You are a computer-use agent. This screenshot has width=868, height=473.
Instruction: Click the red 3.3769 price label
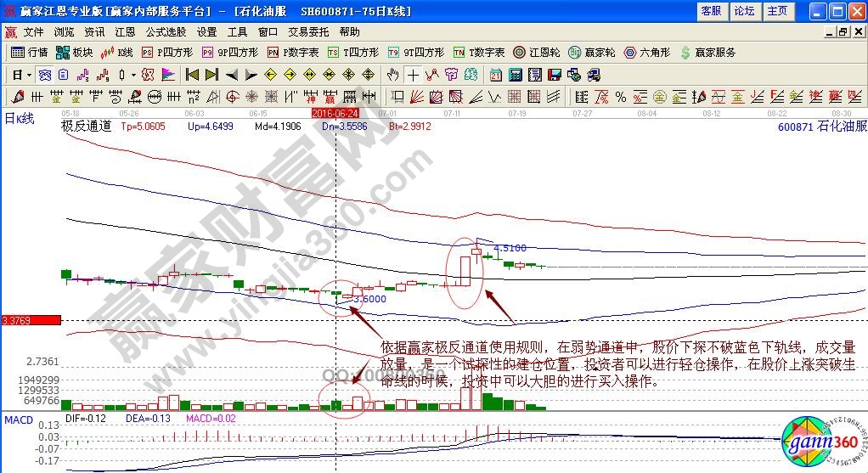pyautogui.click(x=31, y=320)
